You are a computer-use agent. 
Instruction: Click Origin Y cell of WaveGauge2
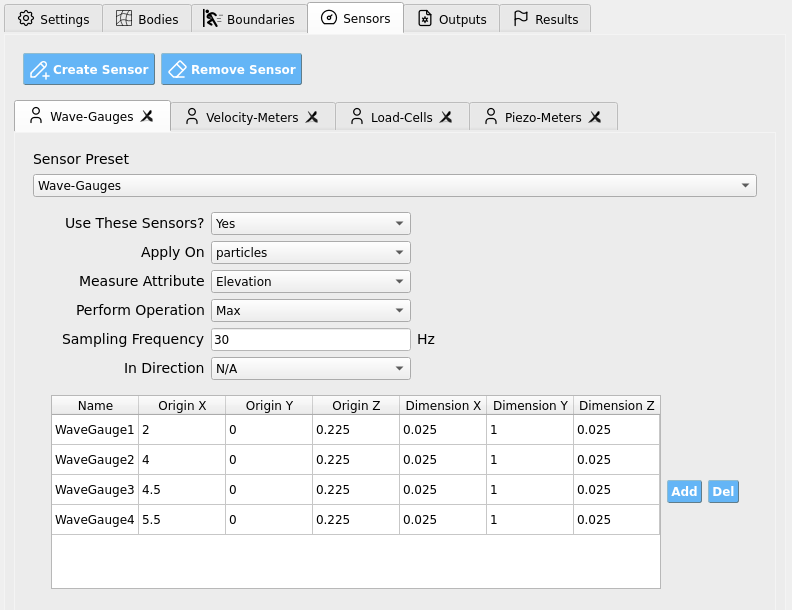click(269, 460)
